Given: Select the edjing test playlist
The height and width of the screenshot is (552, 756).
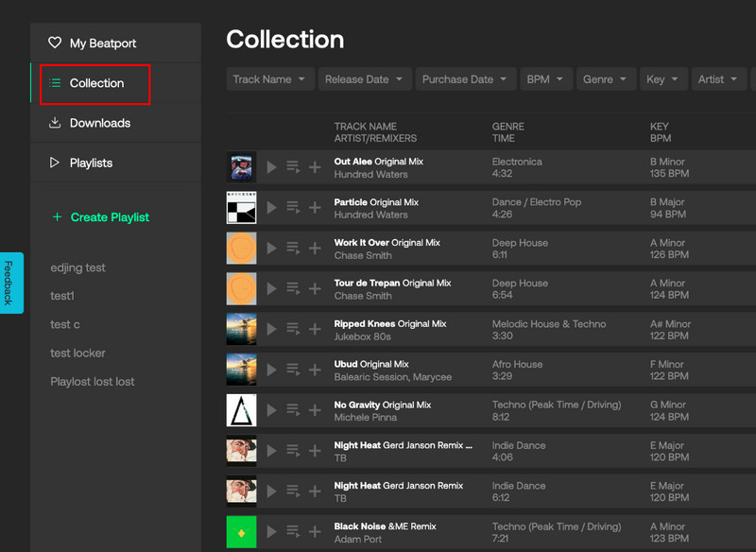Looking at the screenshot, I should (x=77, y=267).
